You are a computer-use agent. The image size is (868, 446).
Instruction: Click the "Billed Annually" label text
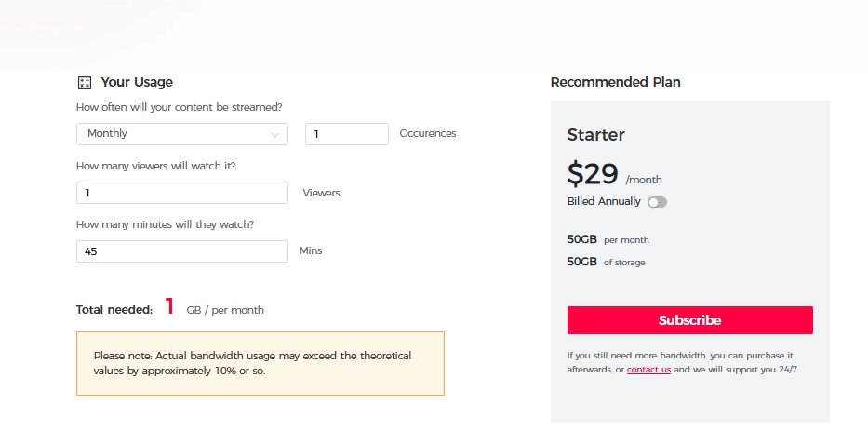[x=604, y=201]
